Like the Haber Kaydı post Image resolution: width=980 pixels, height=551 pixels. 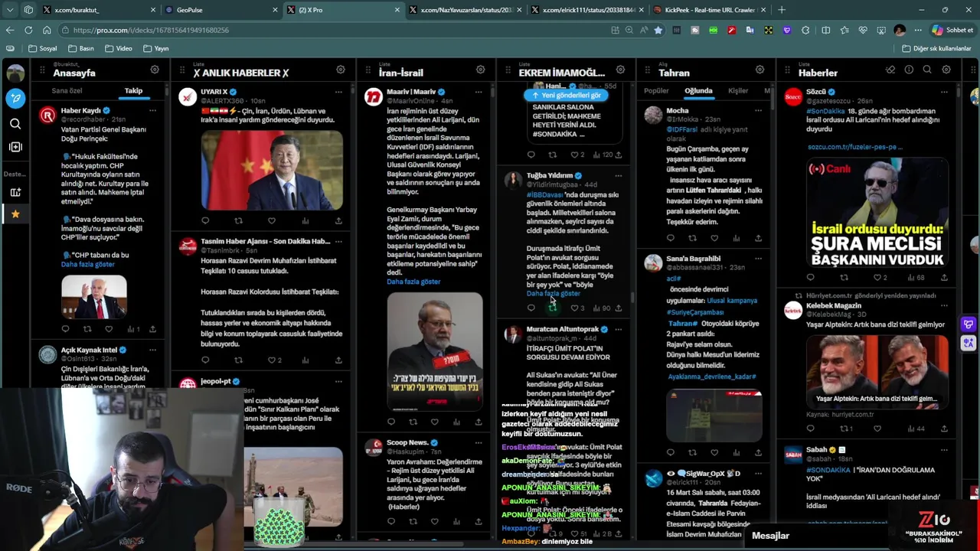click(x=109, y=329)
